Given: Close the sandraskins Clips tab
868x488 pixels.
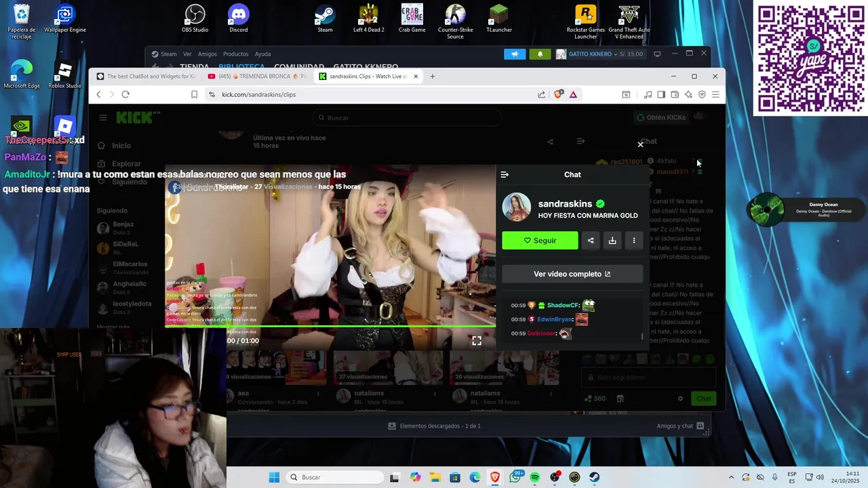Looking at the screenshot, I should [x=416, y=77].
